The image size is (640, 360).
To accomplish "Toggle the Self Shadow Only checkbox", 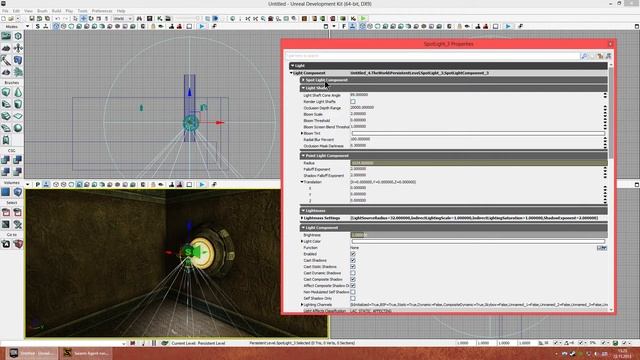I will click(353, 298).
